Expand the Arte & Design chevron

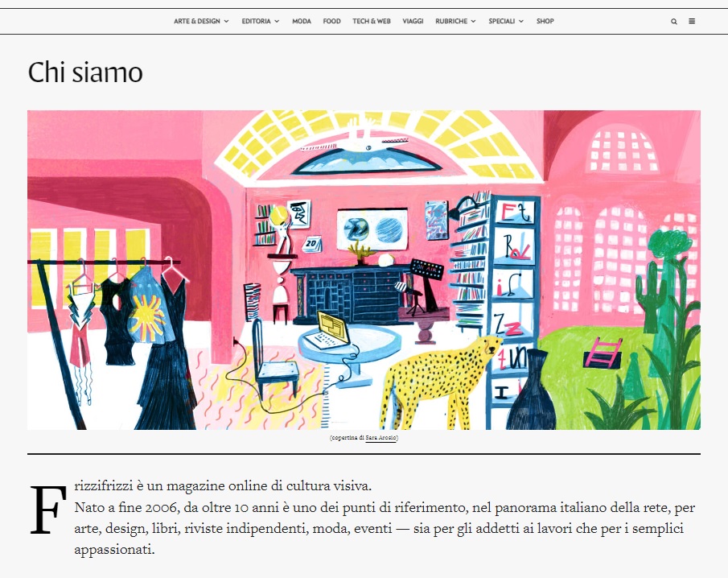[x=226, y=22]
